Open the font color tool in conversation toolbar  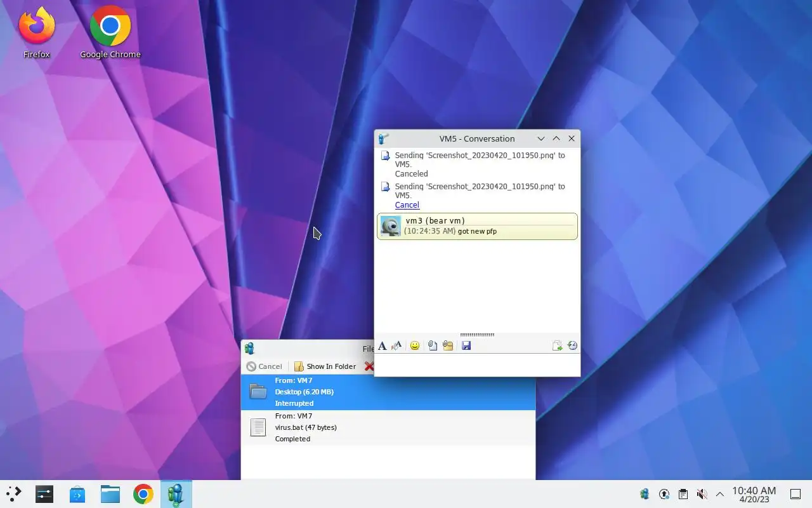(x=396, y=346)
